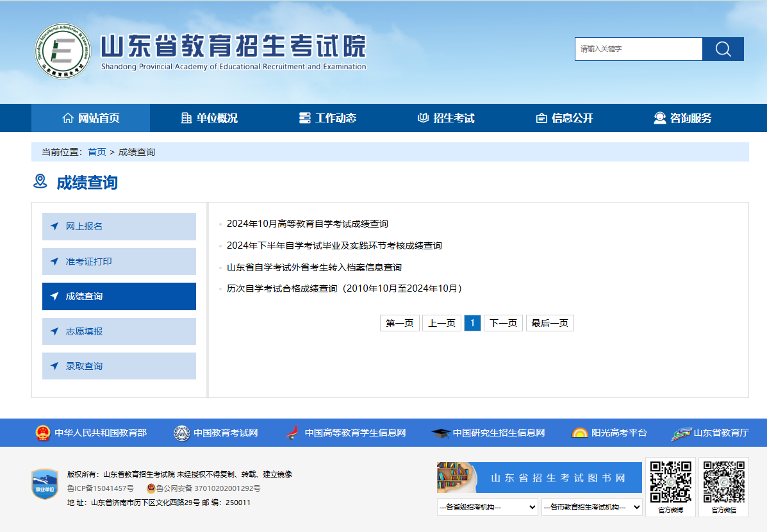The width and height of the screenshot is (767, 532).
Task: Click the 官方微博 QR code
Action: 670,482
